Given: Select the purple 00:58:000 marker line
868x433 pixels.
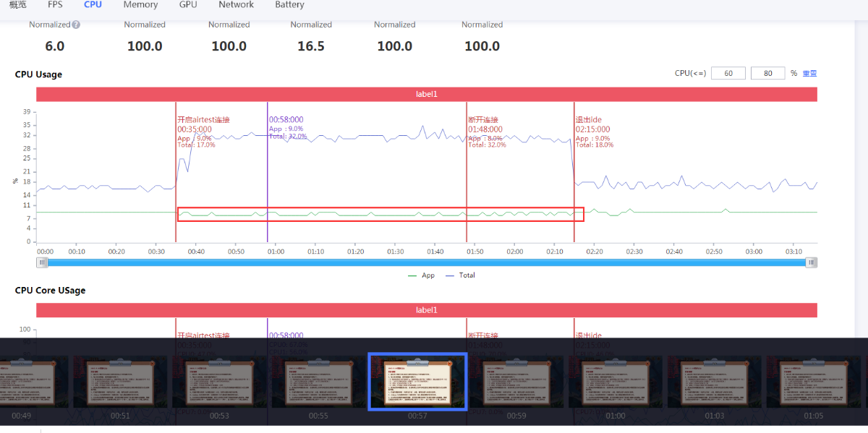Looking at the screenshot, I should 268,173.
